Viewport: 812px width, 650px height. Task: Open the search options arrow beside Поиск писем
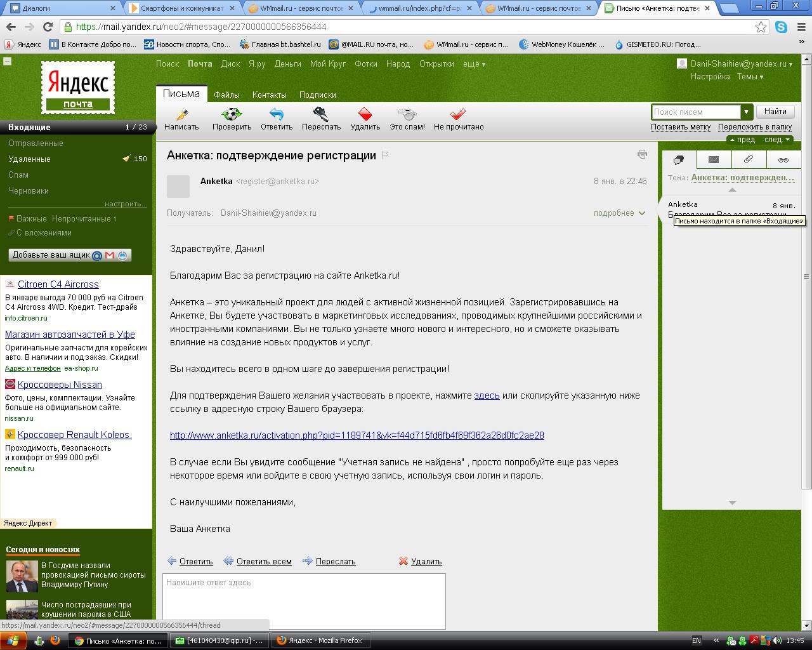[747, 112]
